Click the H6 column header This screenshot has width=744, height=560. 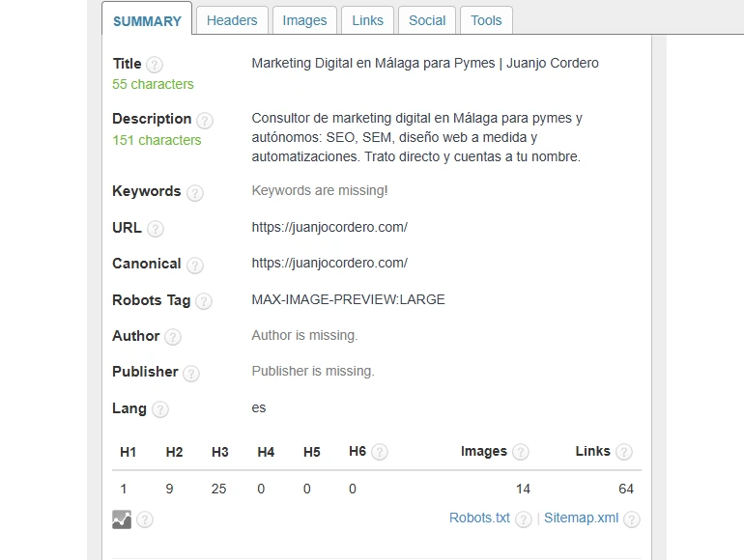[x=358, y=452]
